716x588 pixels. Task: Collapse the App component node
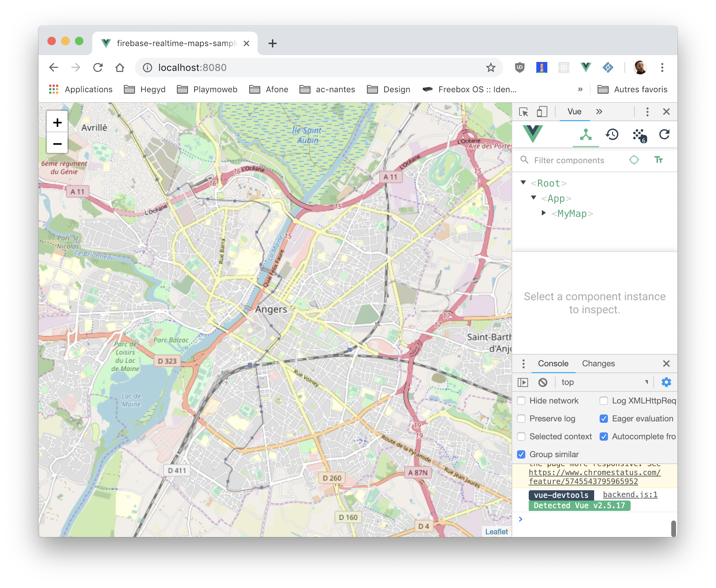click(534, 198)
